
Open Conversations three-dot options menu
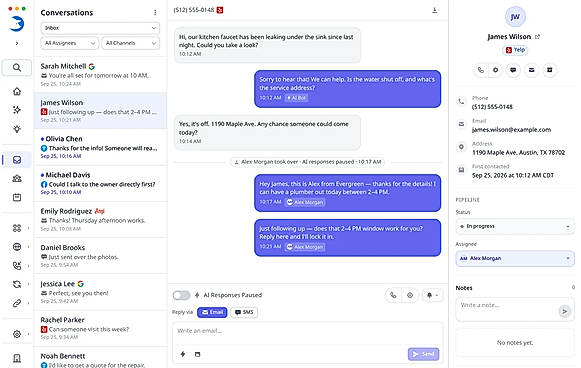(155, 13)
